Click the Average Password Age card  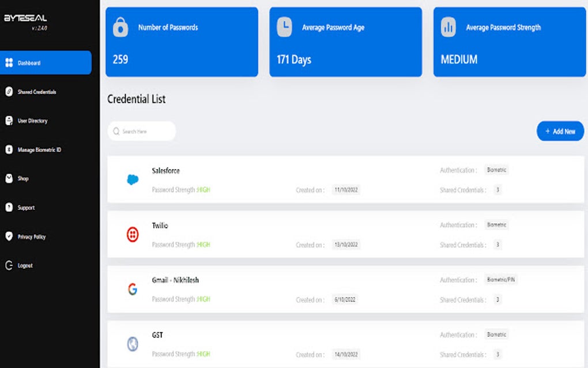click(x=346, y=42)
